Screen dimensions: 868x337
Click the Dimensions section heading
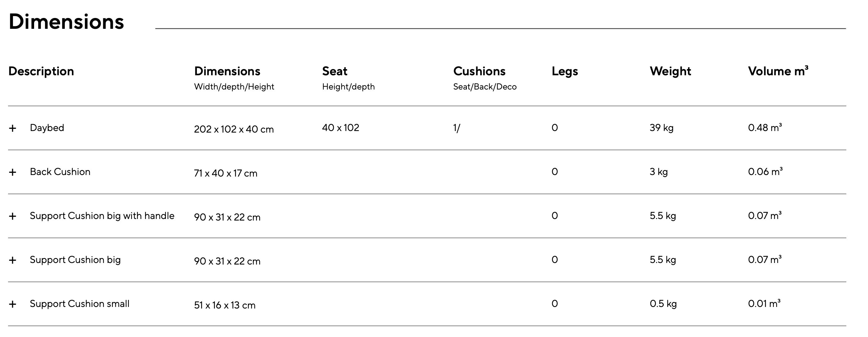[x=66, y=22]
